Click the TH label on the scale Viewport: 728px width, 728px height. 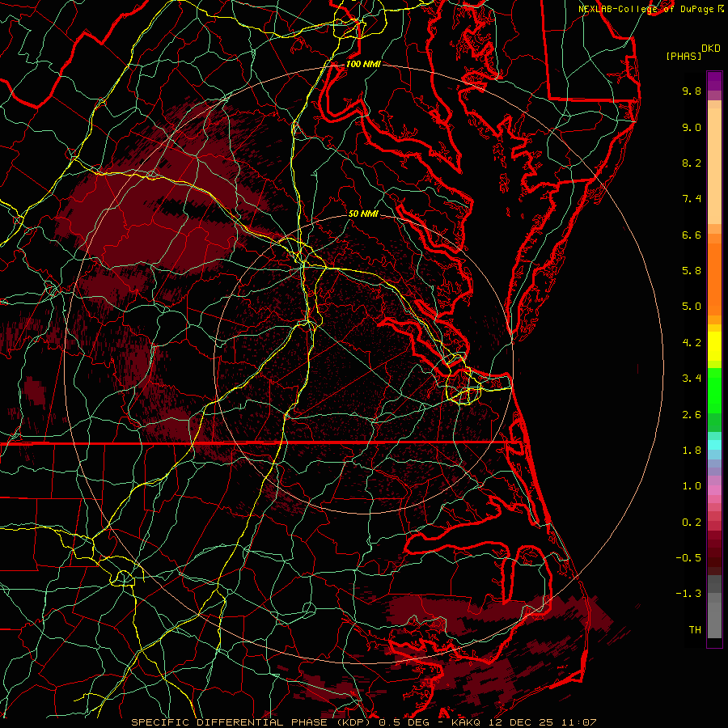pos(695,630)
